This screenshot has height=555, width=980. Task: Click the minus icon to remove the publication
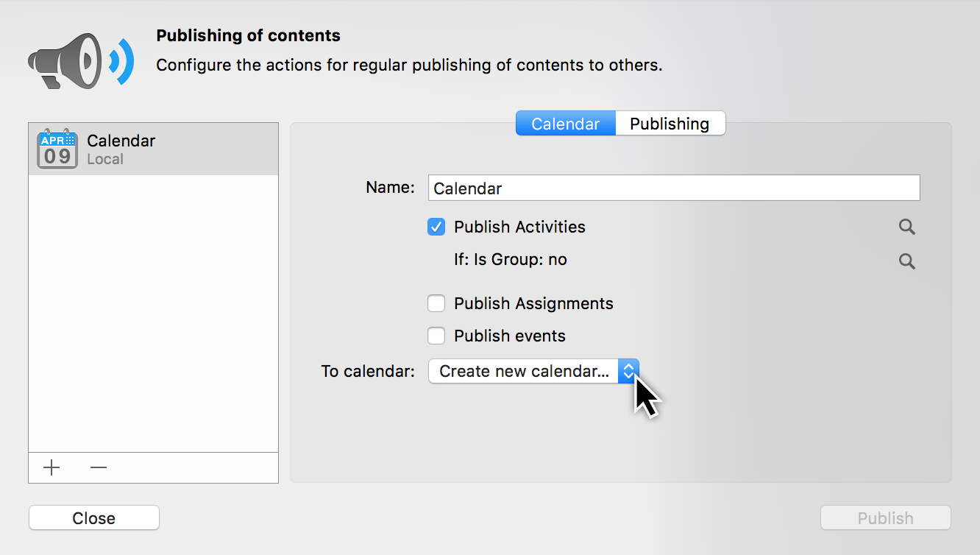(98, 467)
